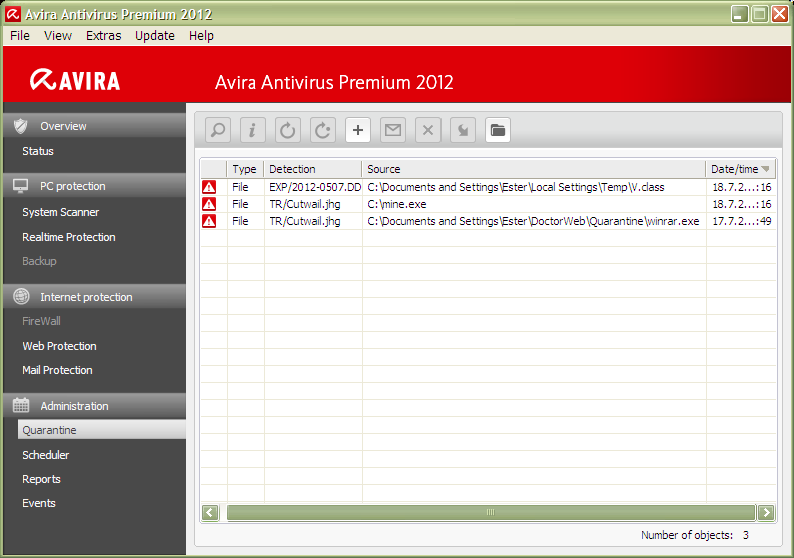
Task: Click warning icon of winrar.exe row
Action: (209, 221)
